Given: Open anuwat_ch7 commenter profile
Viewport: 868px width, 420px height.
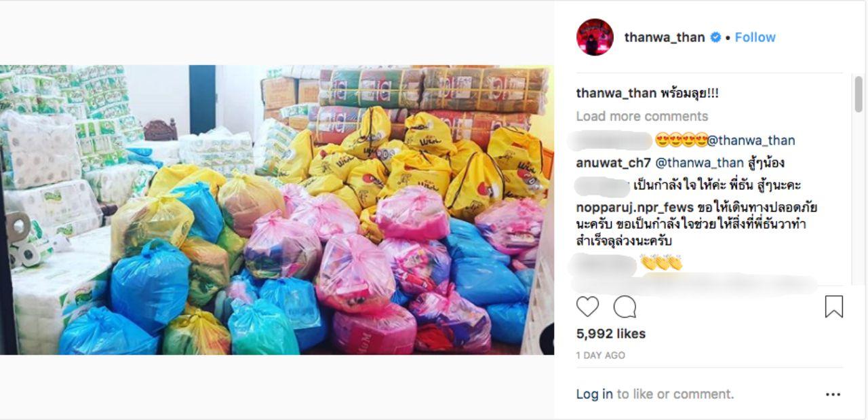Looking at the screenshot, I should (613, 163).
